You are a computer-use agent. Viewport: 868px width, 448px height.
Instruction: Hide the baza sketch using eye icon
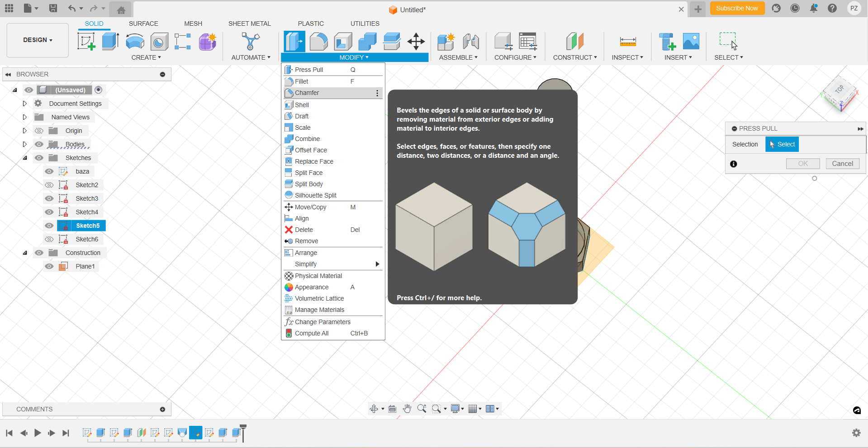pos(49,171)
